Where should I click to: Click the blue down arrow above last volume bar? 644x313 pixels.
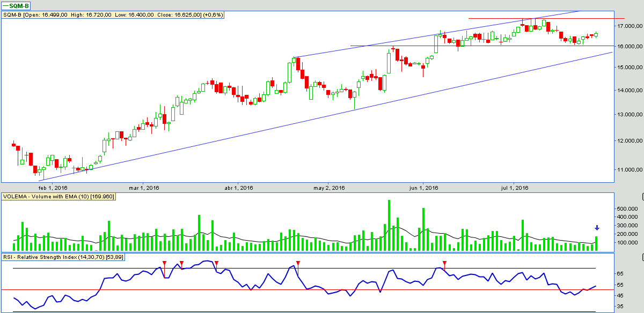tap(597, 228)
